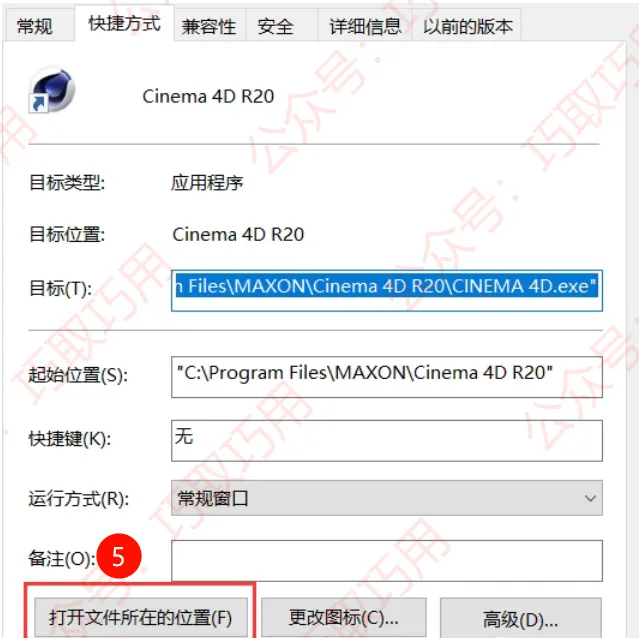Viewport: 639px width, 638px height.
Task: Click the empty 备注(O) text field
Action: coord(387,561)
